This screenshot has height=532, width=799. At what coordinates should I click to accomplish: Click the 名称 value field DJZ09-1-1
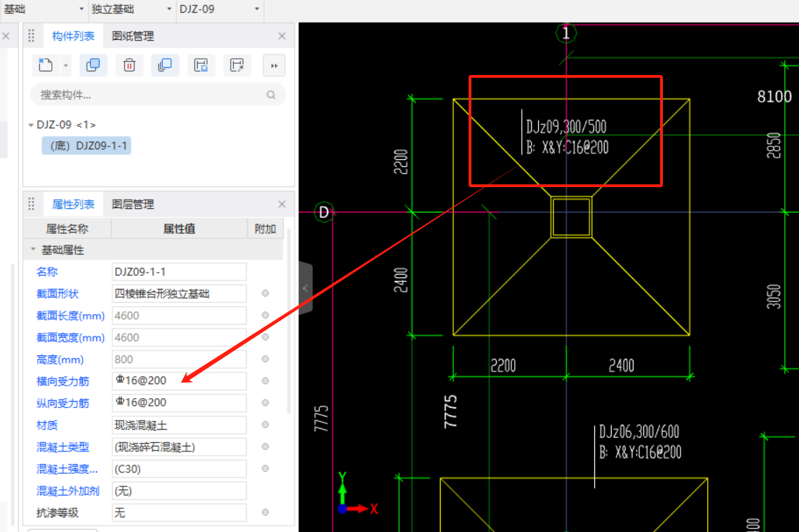pos(179,272)
